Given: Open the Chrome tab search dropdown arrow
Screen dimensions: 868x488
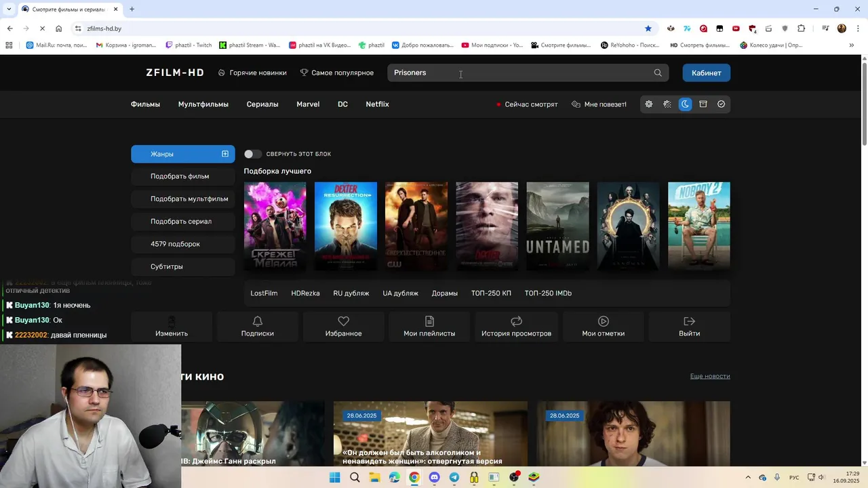Looking at the screenshot, I should point(9,9).
